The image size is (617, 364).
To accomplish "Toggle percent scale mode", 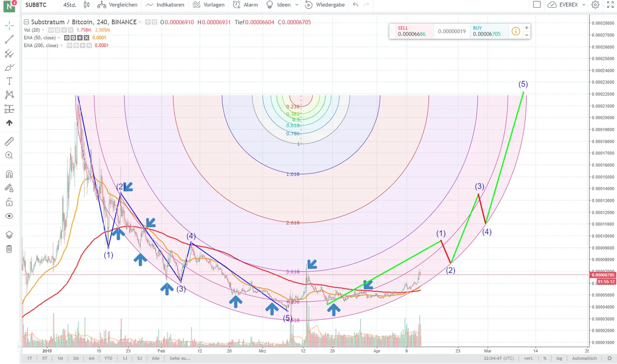I will (x=545, y=358).
